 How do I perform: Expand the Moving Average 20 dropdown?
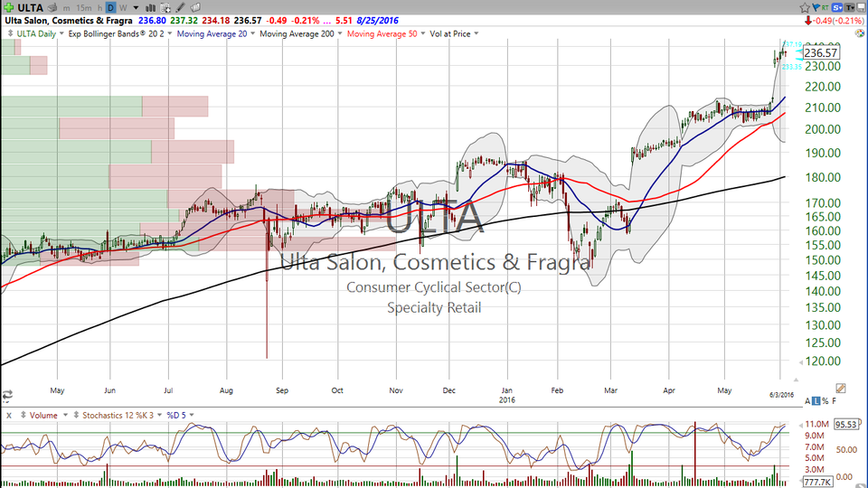(x=252, y=34)
